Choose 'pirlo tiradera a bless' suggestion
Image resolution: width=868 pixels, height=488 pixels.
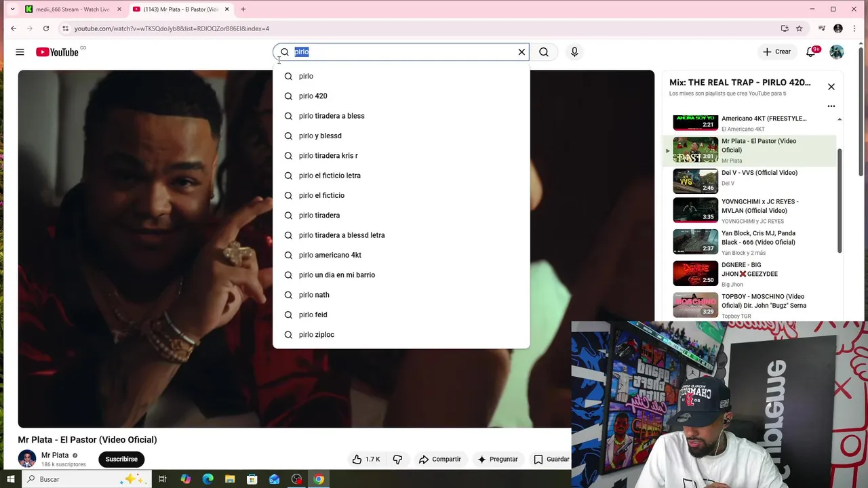click(401, 116)
